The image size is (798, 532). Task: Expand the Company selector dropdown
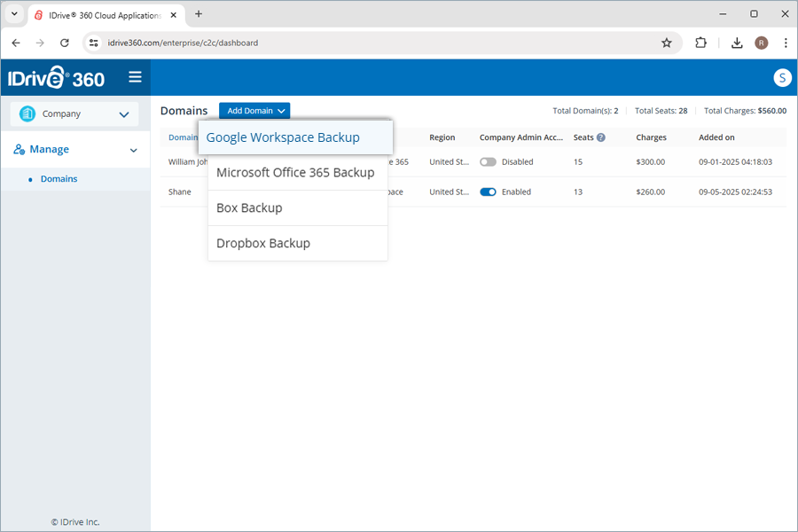(x=124, y=113)
